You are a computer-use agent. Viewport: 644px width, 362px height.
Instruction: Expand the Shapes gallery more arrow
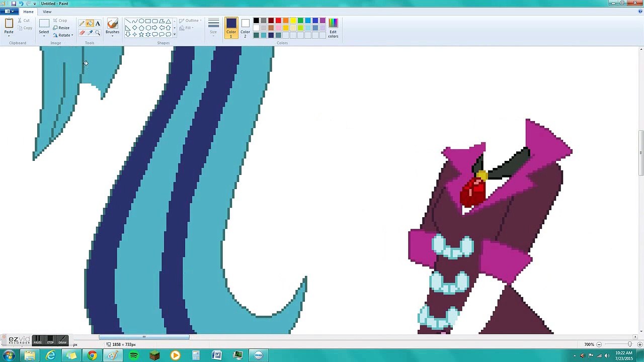pos(175,35)
